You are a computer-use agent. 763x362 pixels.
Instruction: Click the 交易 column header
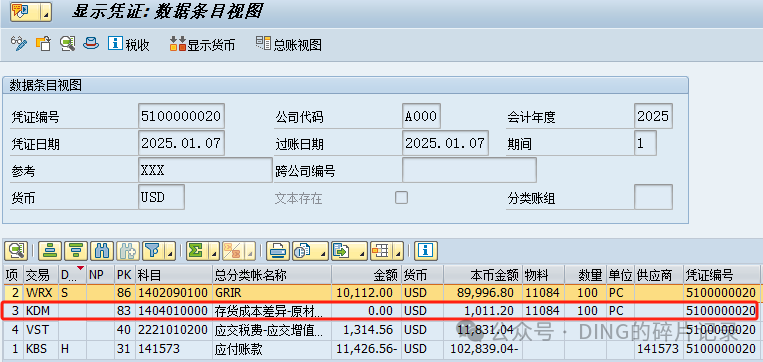(40, 275)
